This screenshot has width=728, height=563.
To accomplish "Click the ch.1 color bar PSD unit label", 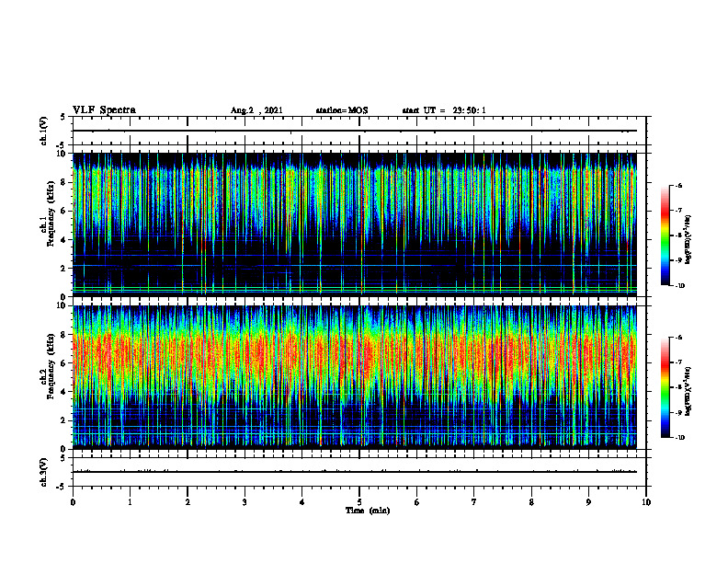I will 688,240.
